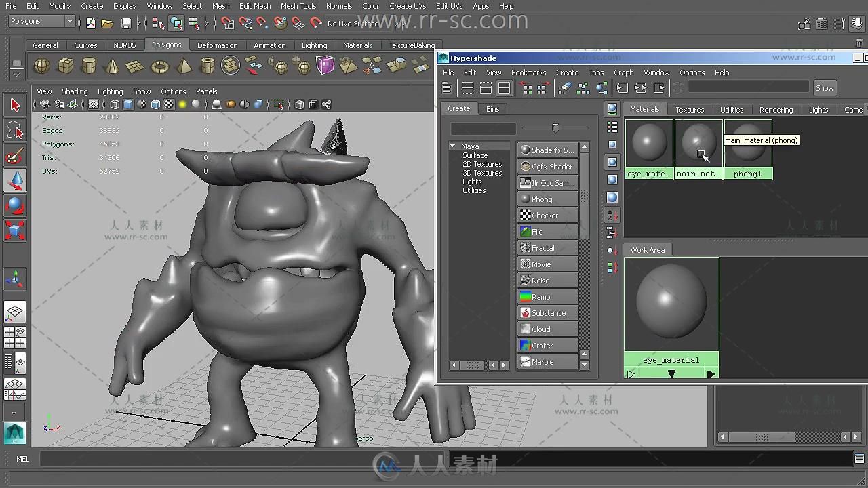Create a polygon cylinder from the shelf
868x488 pixels.
(89, 66)
